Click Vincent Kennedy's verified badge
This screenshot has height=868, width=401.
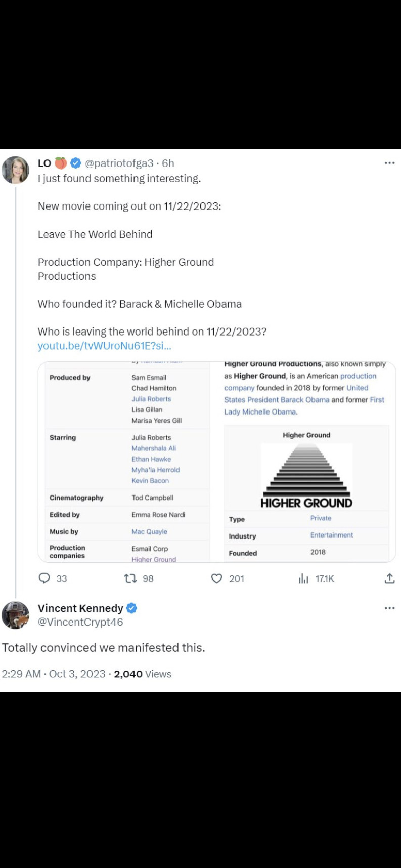pyautogui.click(x=131, y=608)
